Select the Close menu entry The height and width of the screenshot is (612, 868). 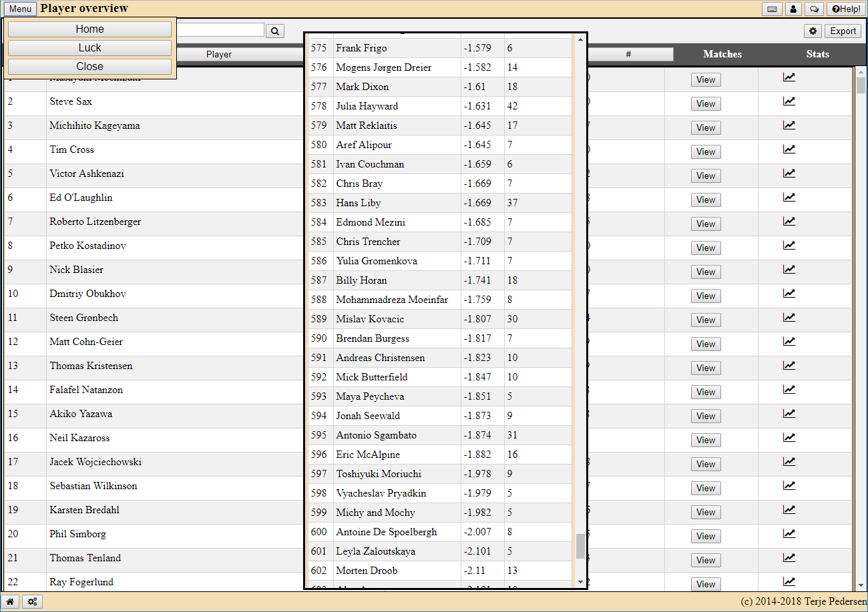pos(89,67)
